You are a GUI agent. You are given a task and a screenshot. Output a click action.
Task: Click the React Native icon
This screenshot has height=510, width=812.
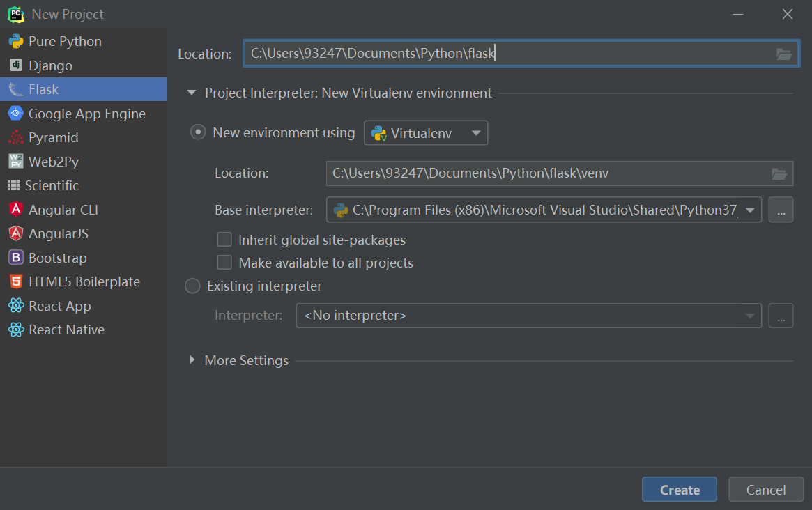[x=15, y=330]
